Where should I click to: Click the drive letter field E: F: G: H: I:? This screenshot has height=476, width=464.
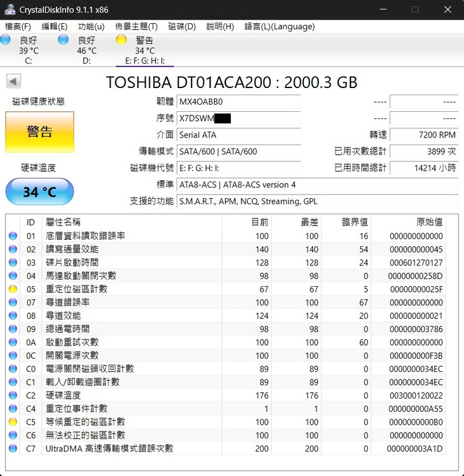click(239, 168)
